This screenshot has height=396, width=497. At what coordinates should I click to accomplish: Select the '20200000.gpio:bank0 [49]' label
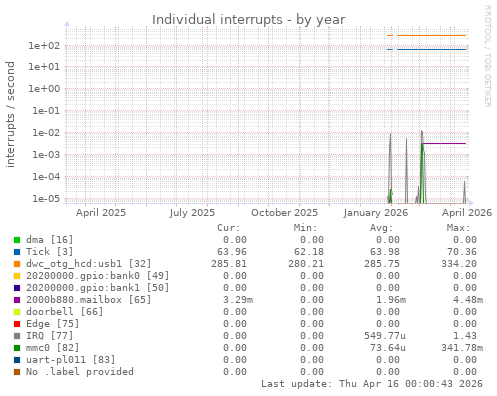tap(97, 276)
